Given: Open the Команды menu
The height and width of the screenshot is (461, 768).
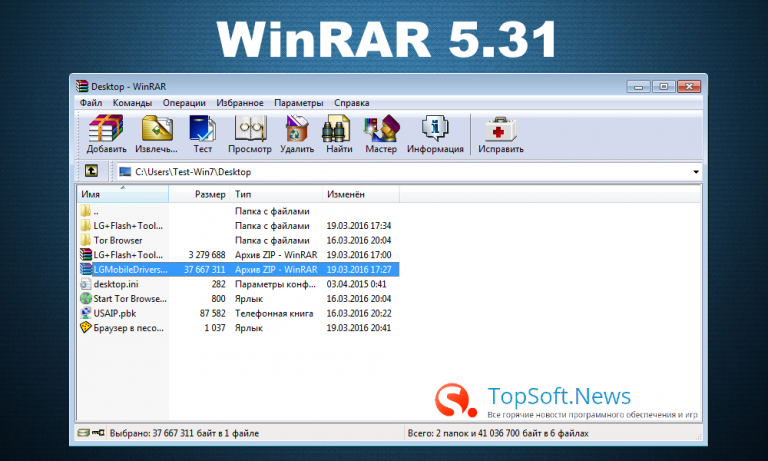Looking at the screenshot, I should click(x=132, y=103).
